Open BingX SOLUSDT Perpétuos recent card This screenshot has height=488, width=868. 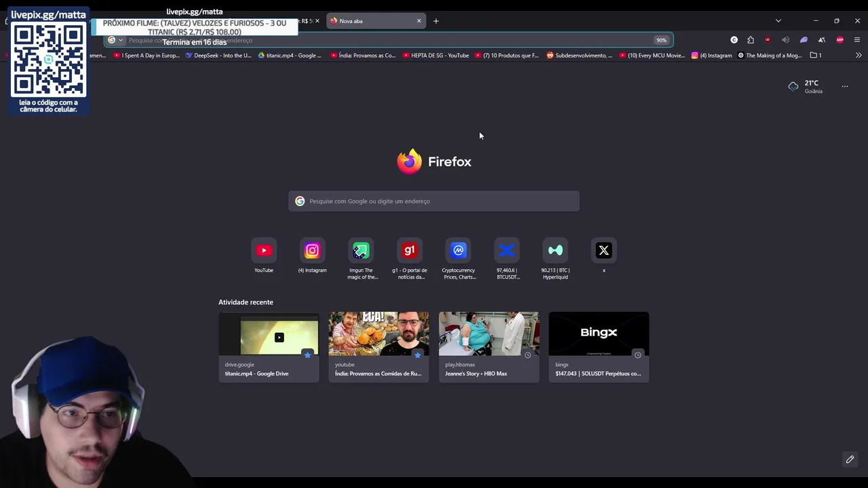(x=599, y=347)
